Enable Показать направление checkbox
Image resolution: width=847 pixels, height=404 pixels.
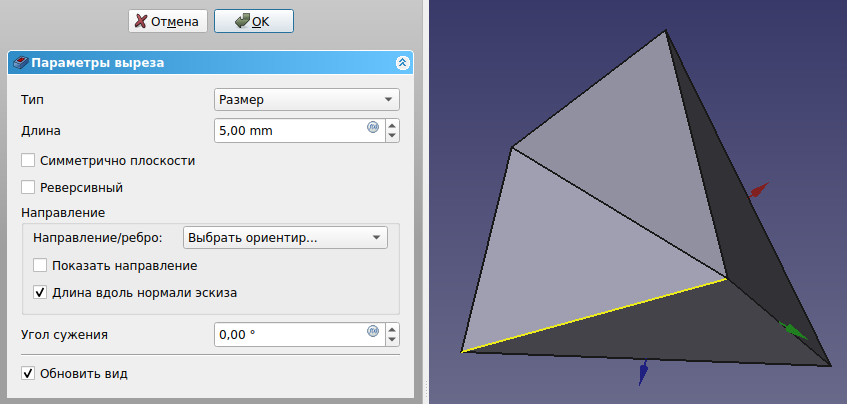(40, 266)
